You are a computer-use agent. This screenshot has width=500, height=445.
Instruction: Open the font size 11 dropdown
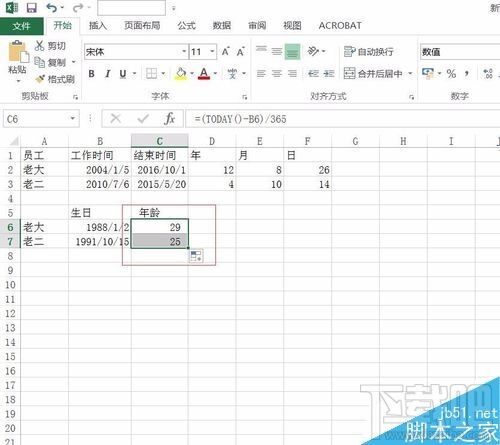(212, 52)
